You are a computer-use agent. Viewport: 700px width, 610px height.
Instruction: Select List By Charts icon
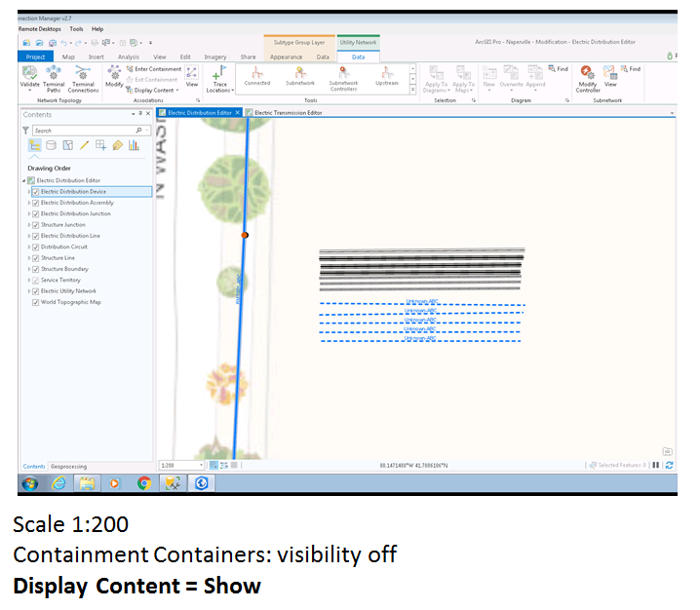(x=134, y=145)
